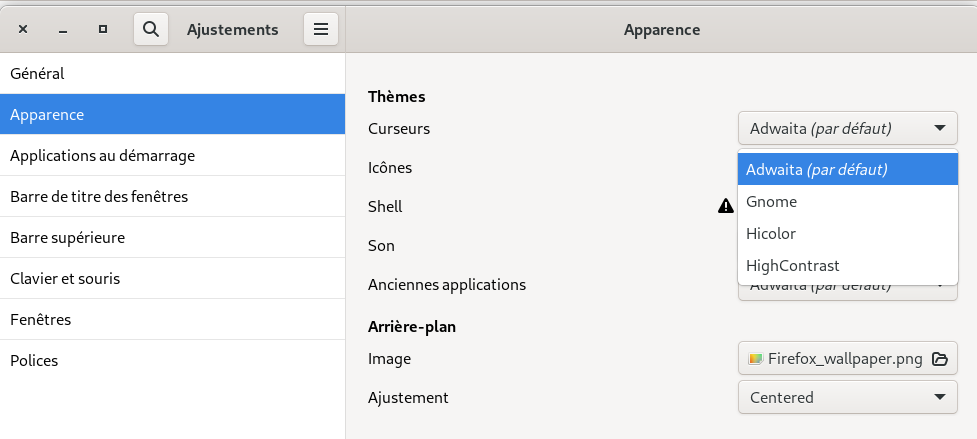
Task: Open the hamburger menu button
Action: (x=321, y=30)
